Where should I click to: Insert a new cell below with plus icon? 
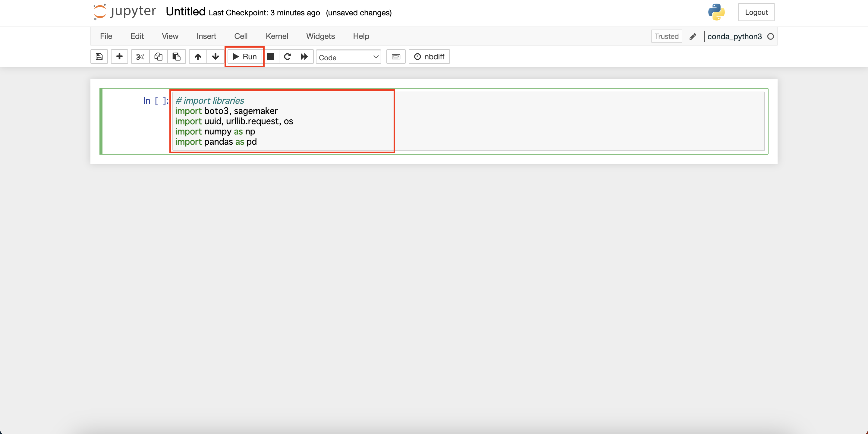click(119, 57)
